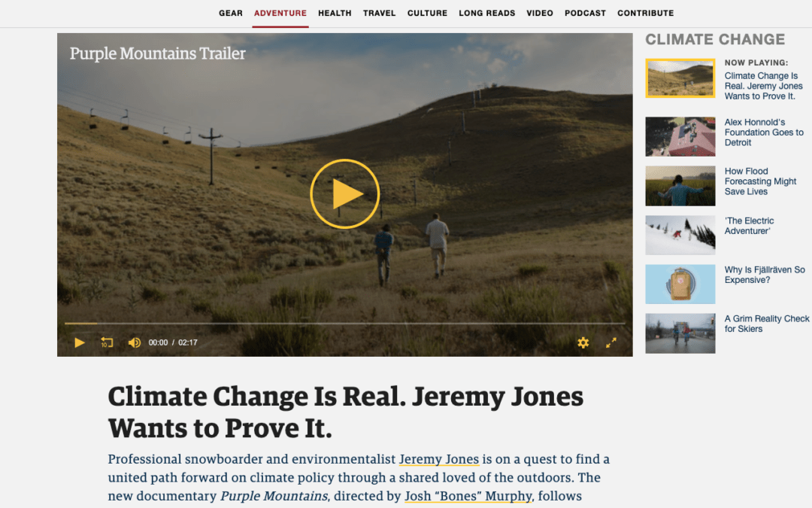Viewport: 812px width, 508px height.
Task: Select the Podcast navigation item
Action: point(585,13)
